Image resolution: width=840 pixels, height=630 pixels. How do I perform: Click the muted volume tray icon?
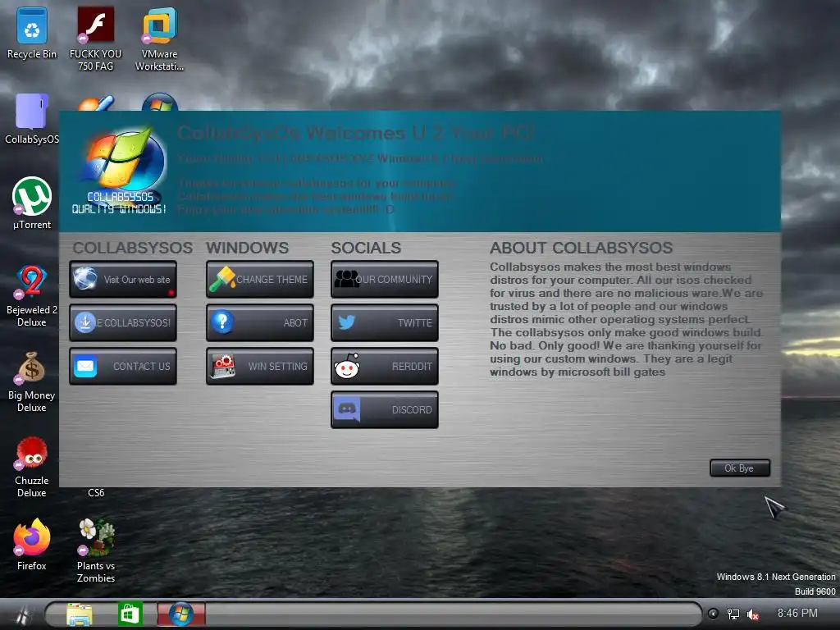pyautogui.click(x=753, y=614)
